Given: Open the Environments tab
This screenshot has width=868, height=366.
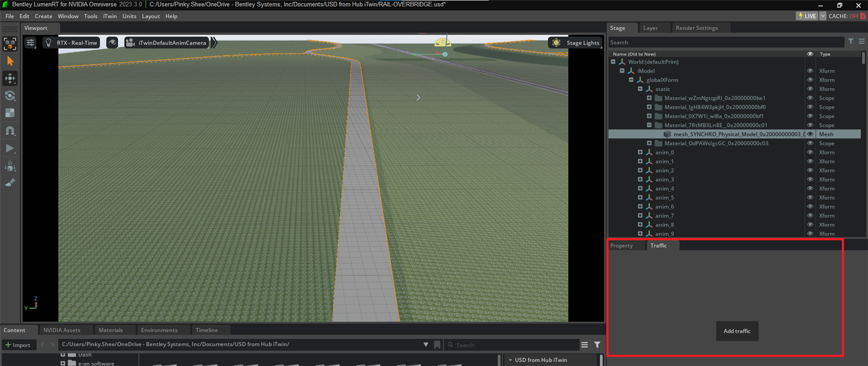Looking at the screenshot, I should coord(159,330).
